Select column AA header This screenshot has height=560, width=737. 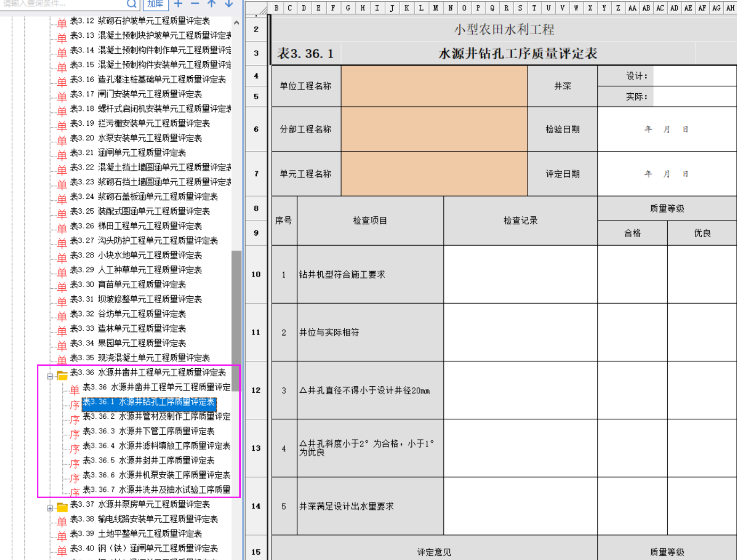coord(632,8)
